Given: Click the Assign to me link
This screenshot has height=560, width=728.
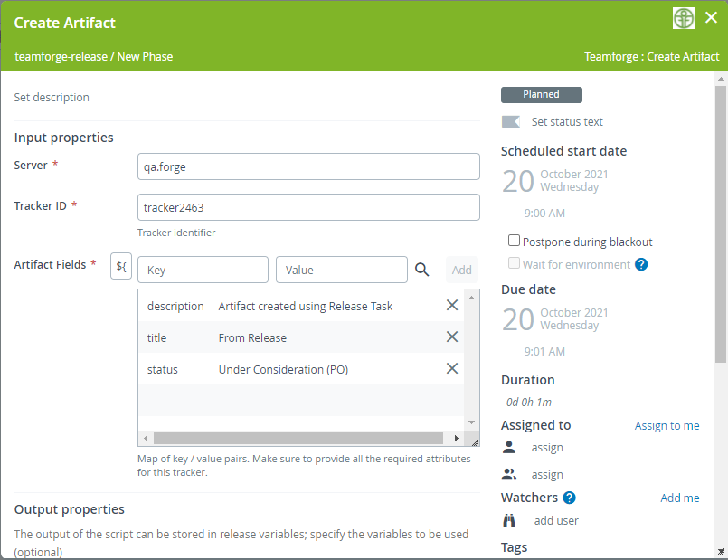Looking at the screenshot, I should 667,425.
